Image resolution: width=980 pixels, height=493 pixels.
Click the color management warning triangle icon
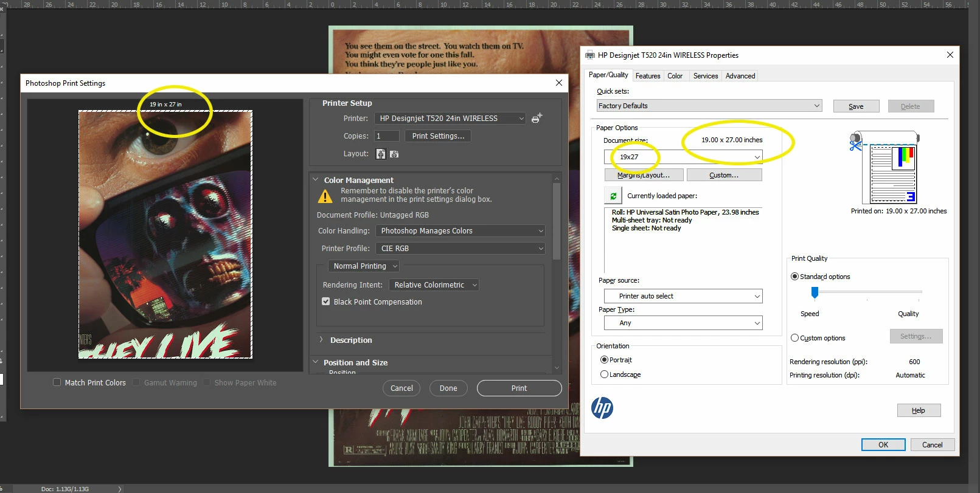(x=325, y=196)
